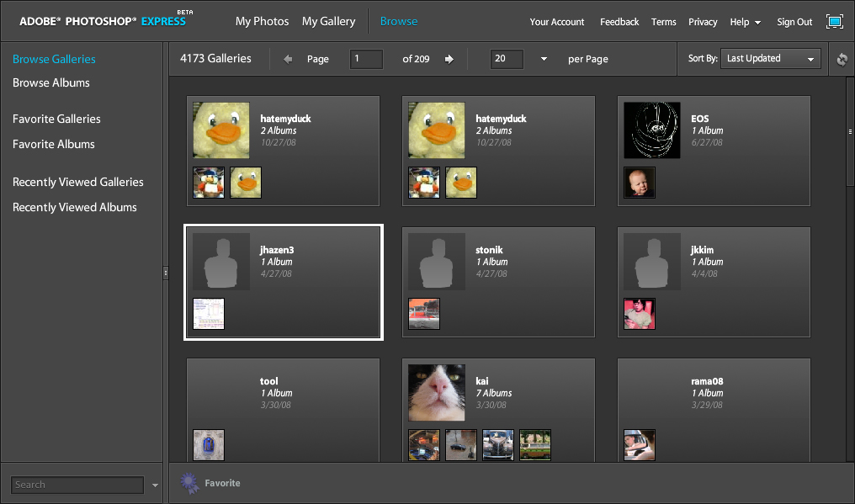Click stonik's silhouette profile avatar
855x504 pixels.
click(x=437, y=262)
